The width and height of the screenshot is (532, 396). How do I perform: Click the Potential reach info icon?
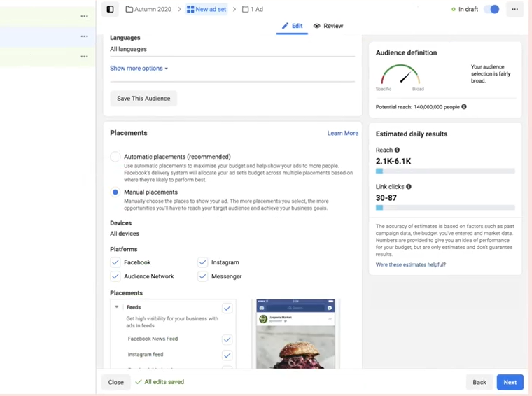point(464,107)
